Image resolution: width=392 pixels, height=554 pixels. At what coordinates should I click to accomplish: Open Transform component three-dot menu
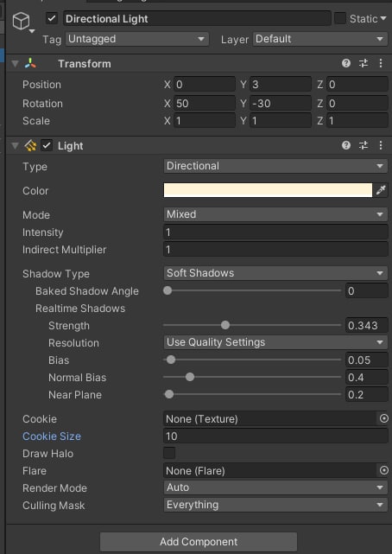(x=381, y=63)
